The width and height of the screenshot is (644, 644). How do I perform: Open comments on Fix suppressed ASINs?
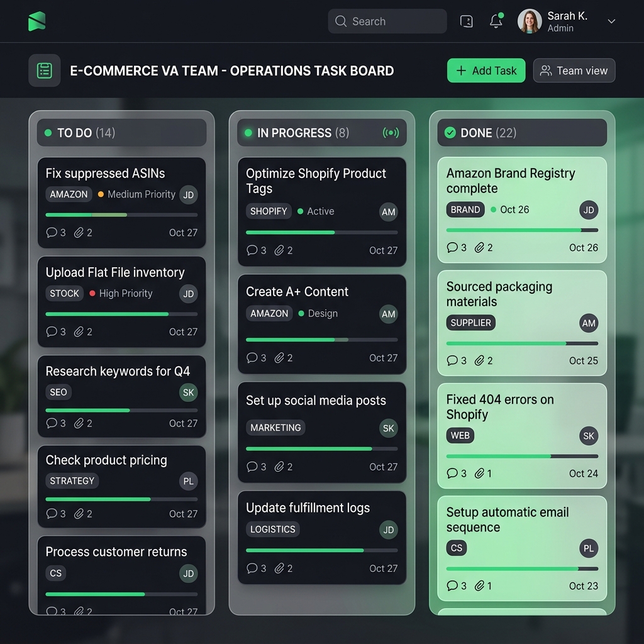coord(56,233)
